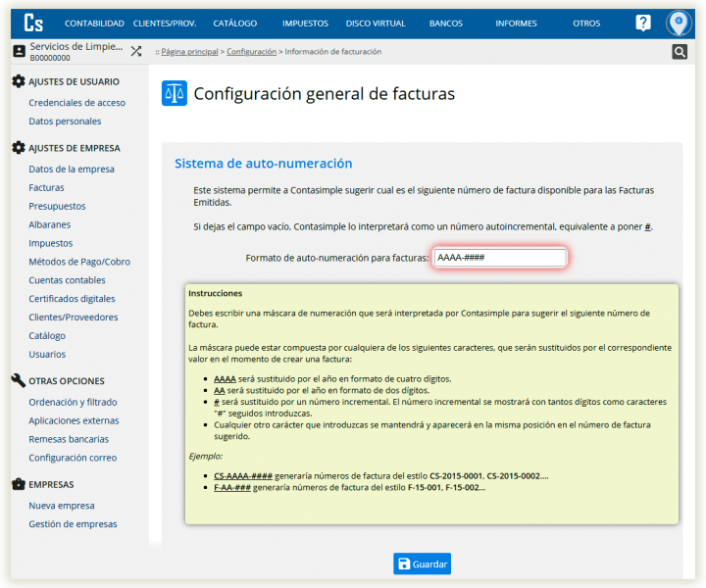Screen dimensions: 706x588
Task: Open the Otros menu
Action: pos(586,24)
